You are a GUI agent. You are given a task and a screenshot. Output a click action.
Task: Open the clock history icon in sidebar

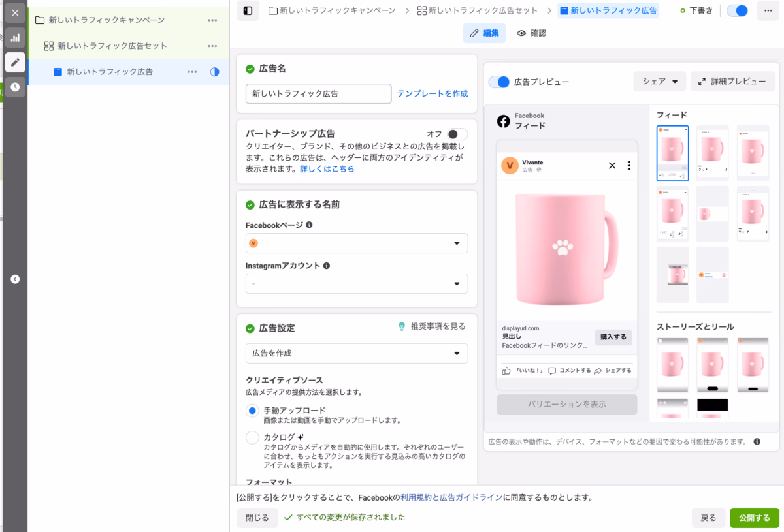pyautogui.click(x=15, y=87)
